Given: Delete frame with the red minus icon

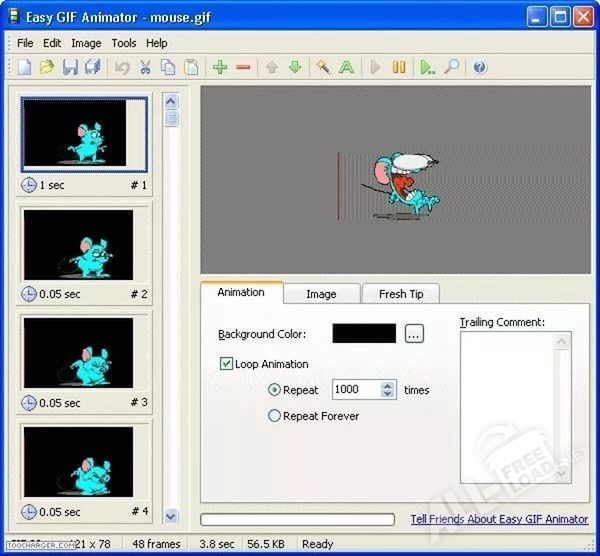Looking at the screenshot, I should tap(243, 67).
